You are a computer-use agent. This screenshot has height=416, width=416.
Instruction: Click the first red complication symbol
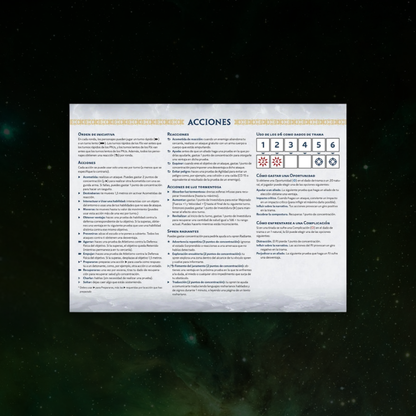[x=263, y=162]
